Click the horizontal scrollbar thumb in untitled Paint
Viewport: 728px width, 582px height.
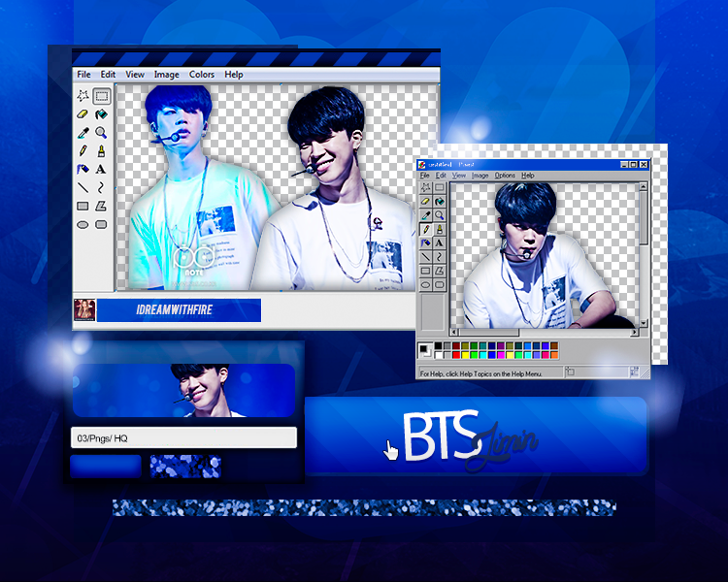click(489, 333)
